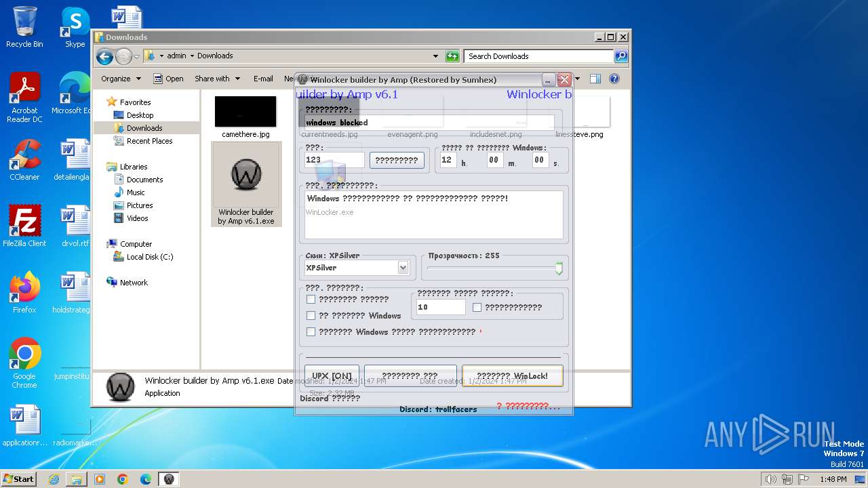Launch Skype from desktop

75,27
